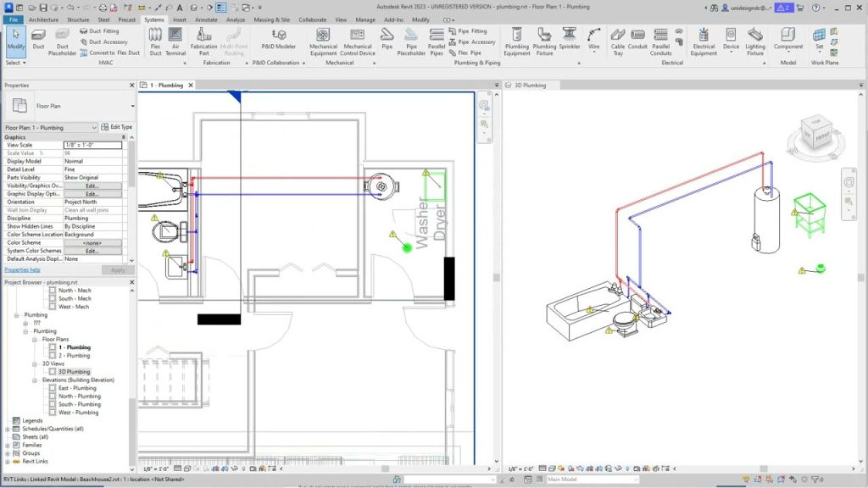Select the Modify tool in the ribbon
Image resolution: width=868 pixels, height=488 pixels.
click(16, 41)
